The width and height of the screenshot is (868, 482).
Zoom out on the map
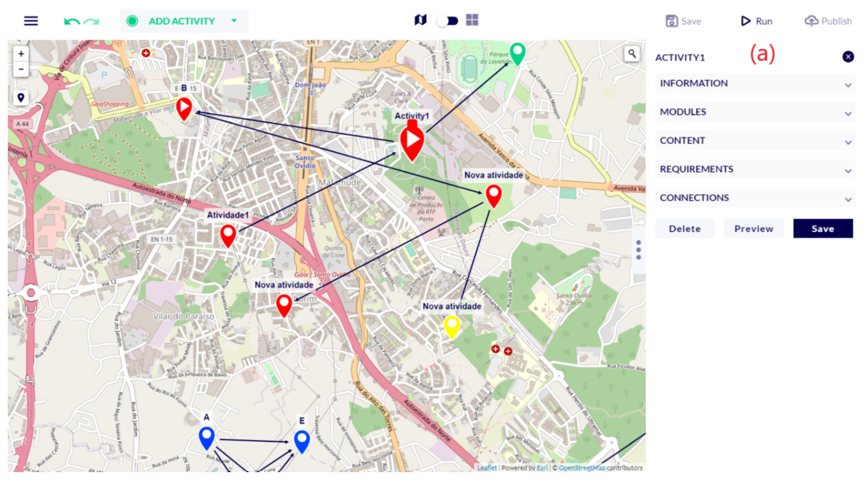click(21, 69)
